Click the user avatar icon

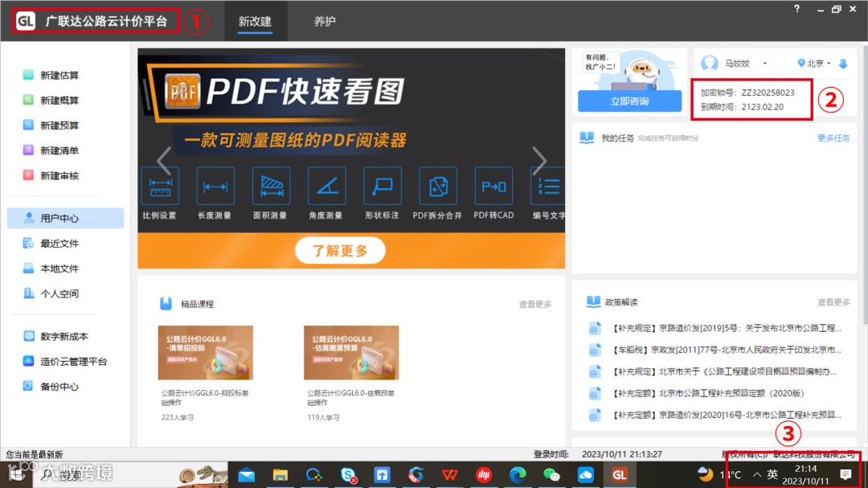pos(709,64)
